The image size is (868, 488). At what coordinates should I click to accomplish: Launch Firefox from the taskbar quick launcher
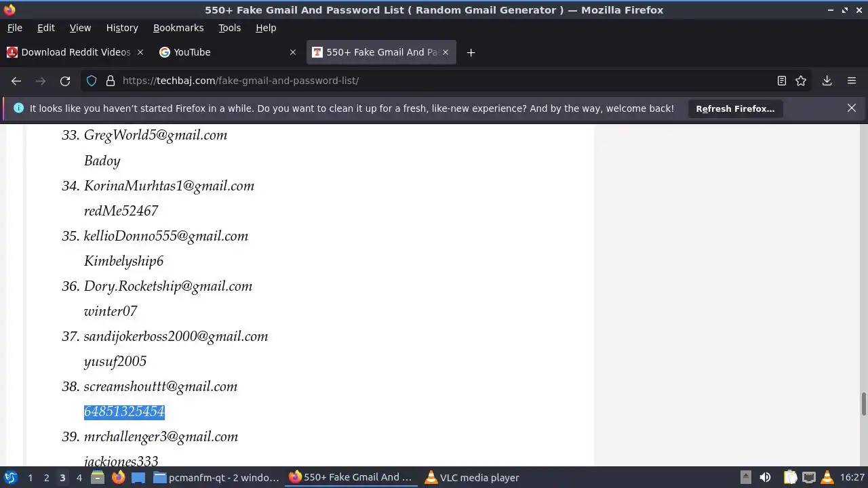click(118, 477)
